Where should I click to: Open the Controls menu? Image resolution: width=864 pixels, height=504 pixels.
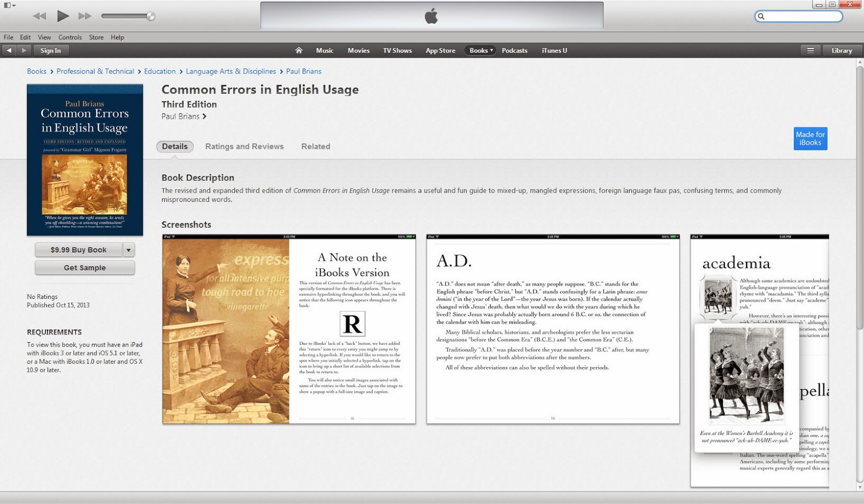(x=70, y=37)
